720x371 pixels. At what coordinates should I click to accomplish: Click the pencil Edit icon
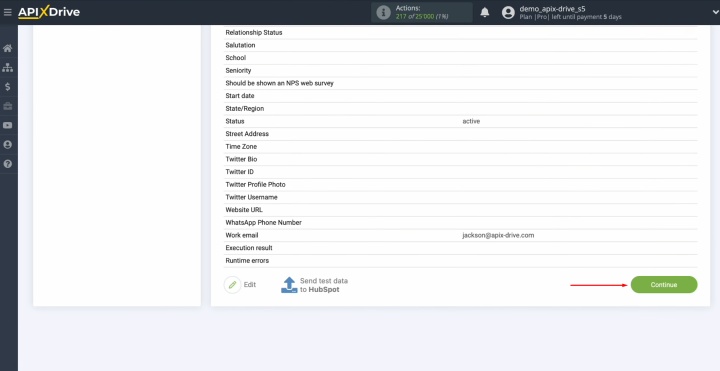pyautogui.click(x=232, y=285)
